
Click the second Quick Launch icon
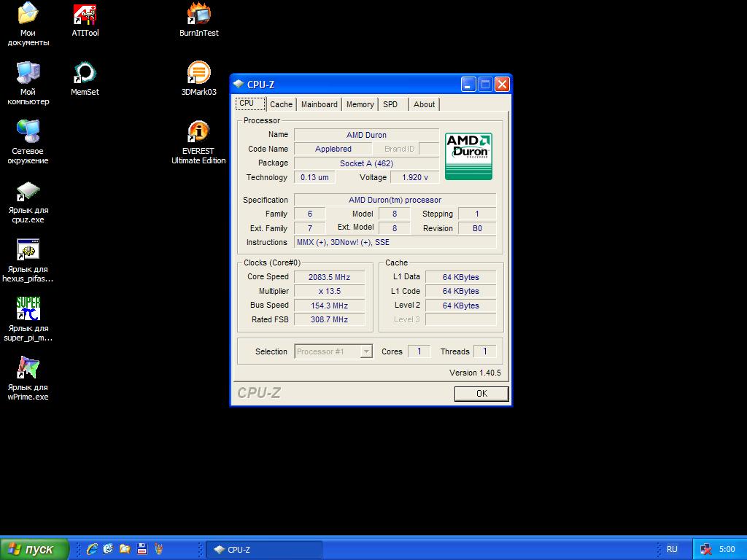tap(108, 549)
